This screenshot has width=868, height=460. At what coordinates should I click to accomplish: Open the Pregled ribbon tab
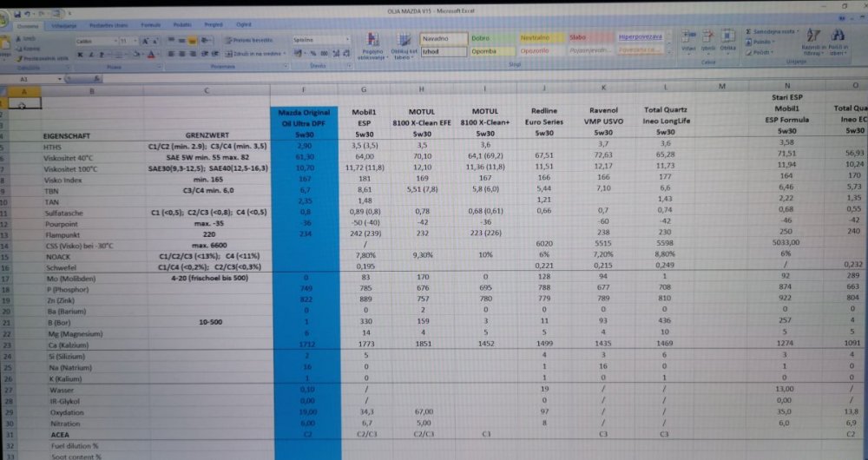click(x=214, y=26)
